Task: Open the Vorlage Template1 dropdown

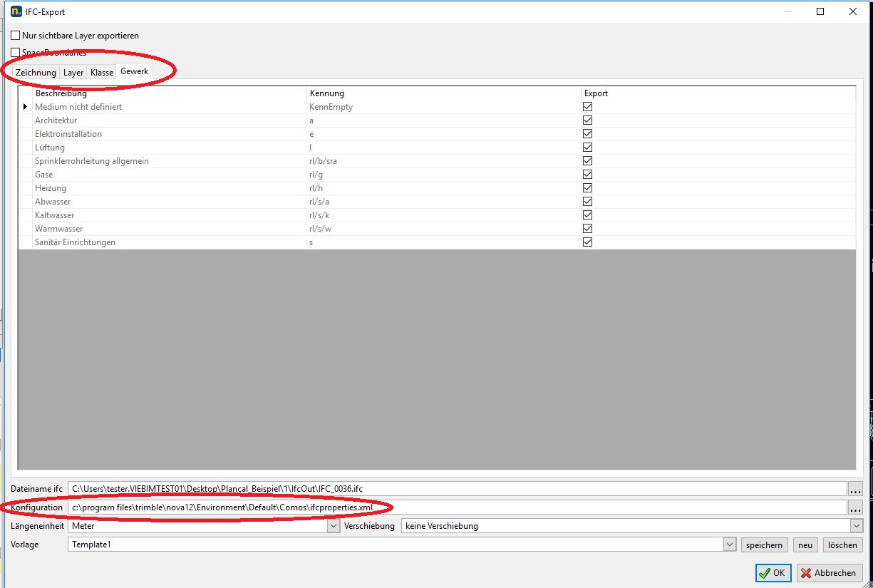Action: (729, 545)
